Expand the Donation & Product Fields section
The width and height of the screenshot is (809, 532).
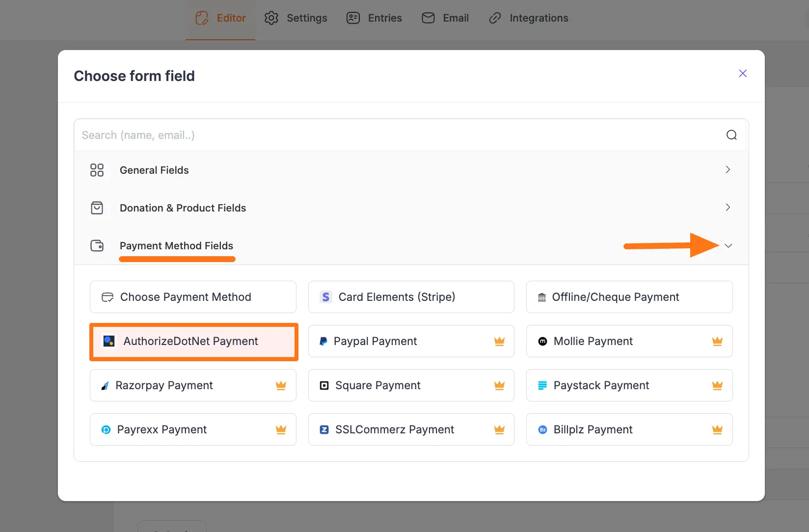point(728,208)
